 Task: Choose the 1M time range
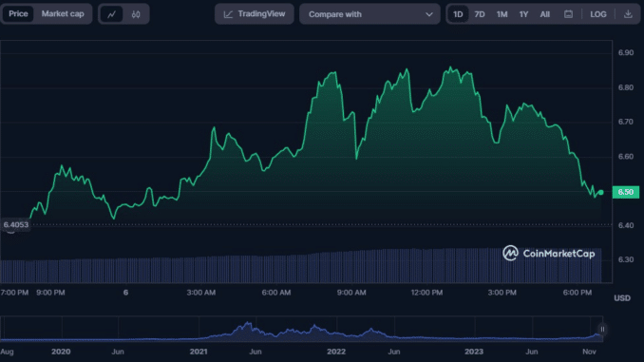tap(502, 14)
